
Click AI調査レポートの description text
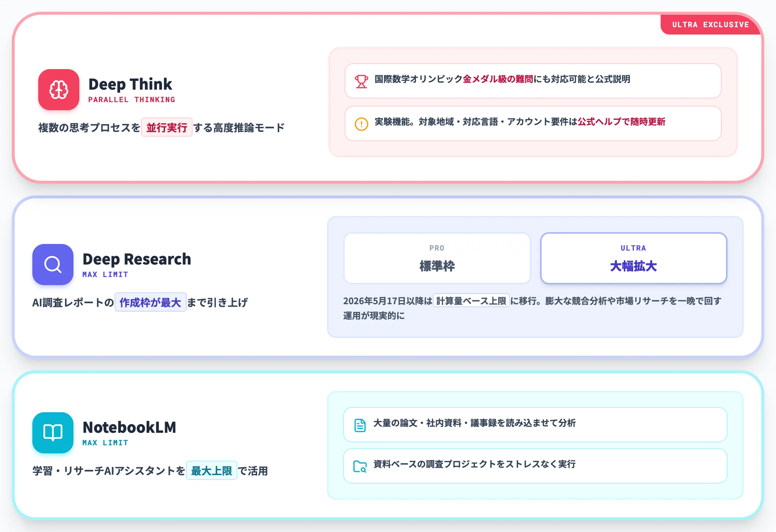[73, 303]
